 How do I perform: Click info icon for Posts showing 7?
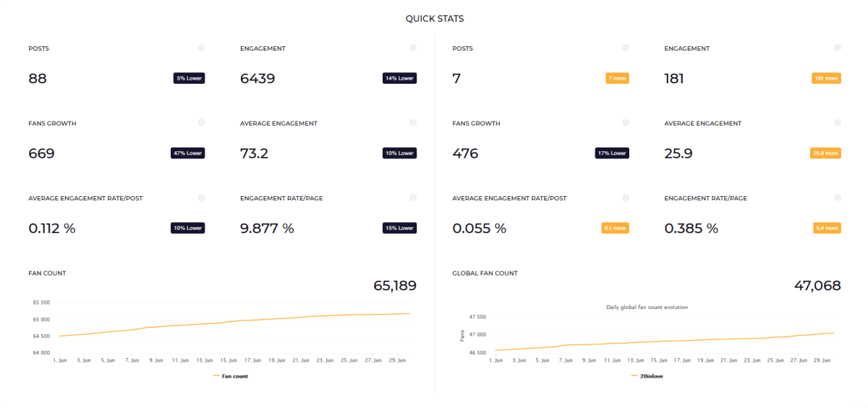626,48
